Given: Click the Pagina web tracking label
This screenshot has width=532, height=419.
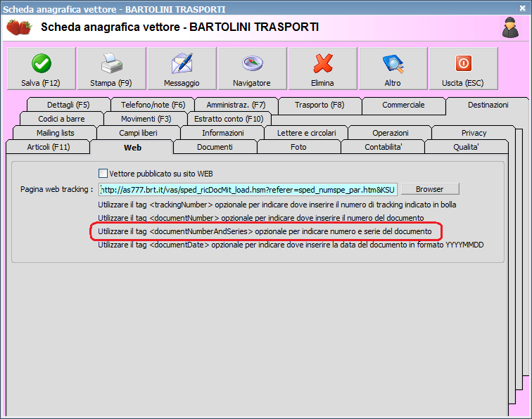Looking at the screenshot, I should click(x=57, y=189).
